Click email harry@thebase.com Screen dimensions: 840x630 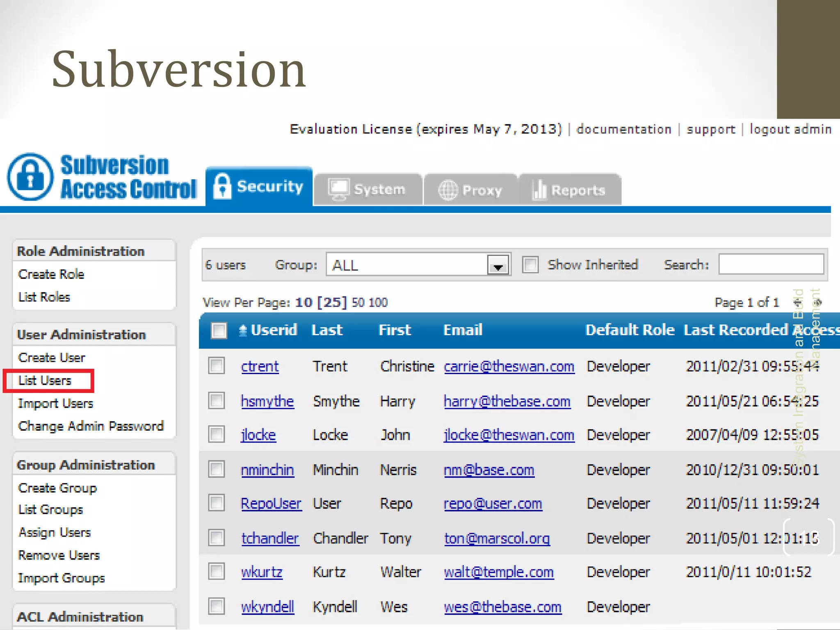507,401
